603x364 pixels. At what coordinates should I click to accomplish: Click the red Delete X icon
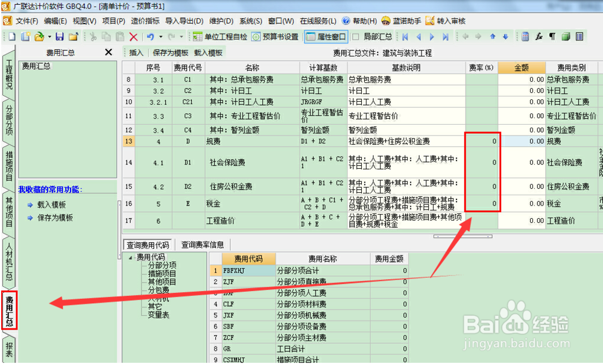[133, 37]
